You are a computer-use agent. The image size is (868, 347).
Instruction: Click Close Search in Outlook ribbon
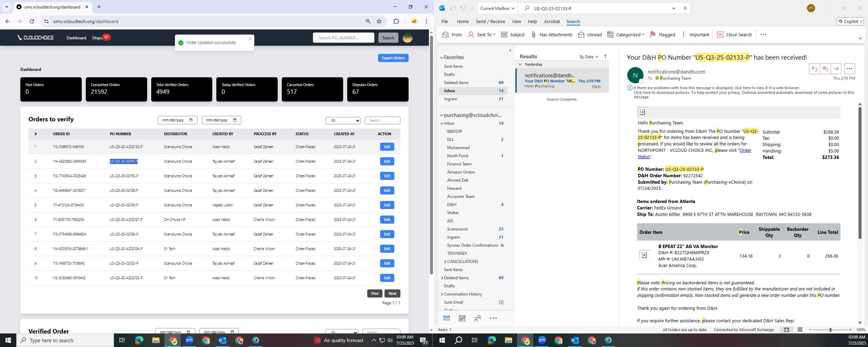(734, 35)
